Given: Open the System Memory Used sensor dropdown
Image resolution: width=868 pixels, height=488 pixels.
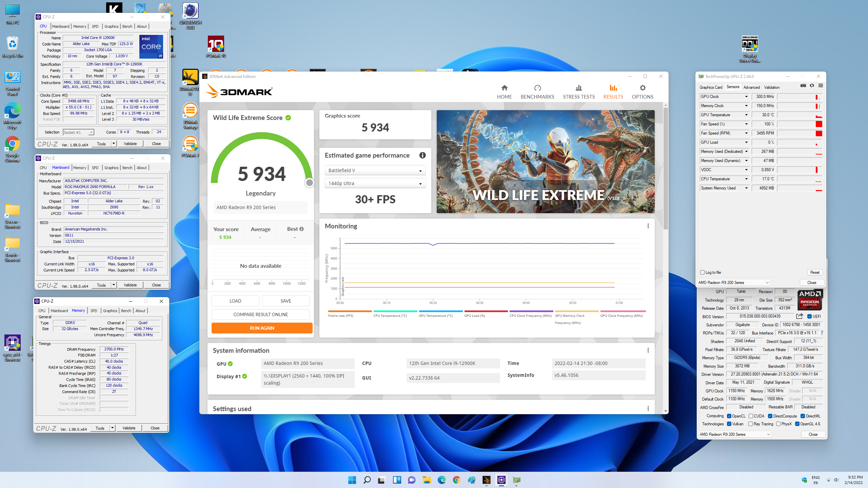Looking at the screenshot, I should [x=746, y=188].
